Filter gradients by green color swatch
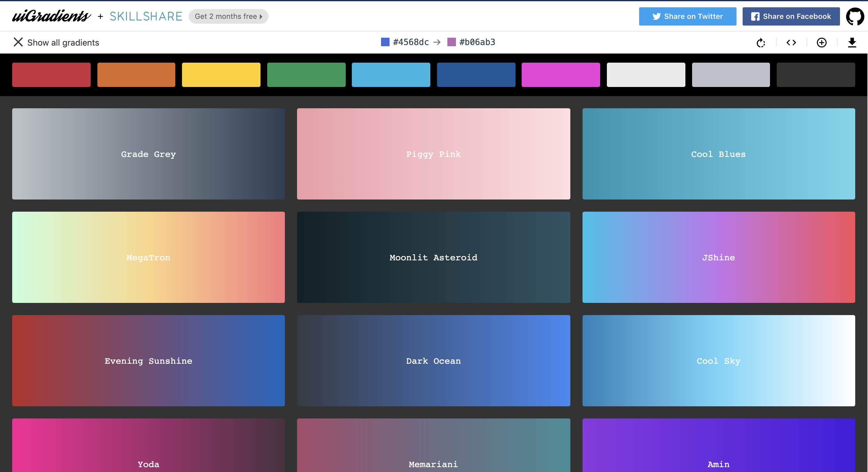 pos(306,75)
